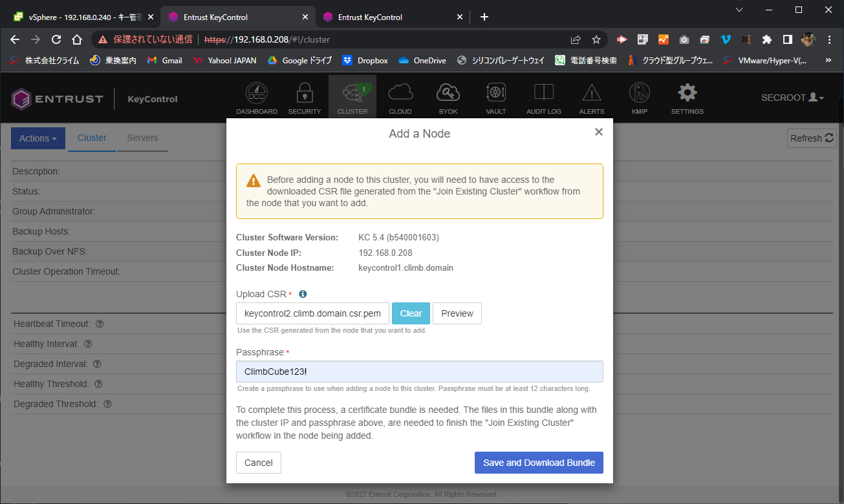This screenshot has width=844, height=504.
Task: Click Chrome profile avatar icon
Action: pos(808,39)
